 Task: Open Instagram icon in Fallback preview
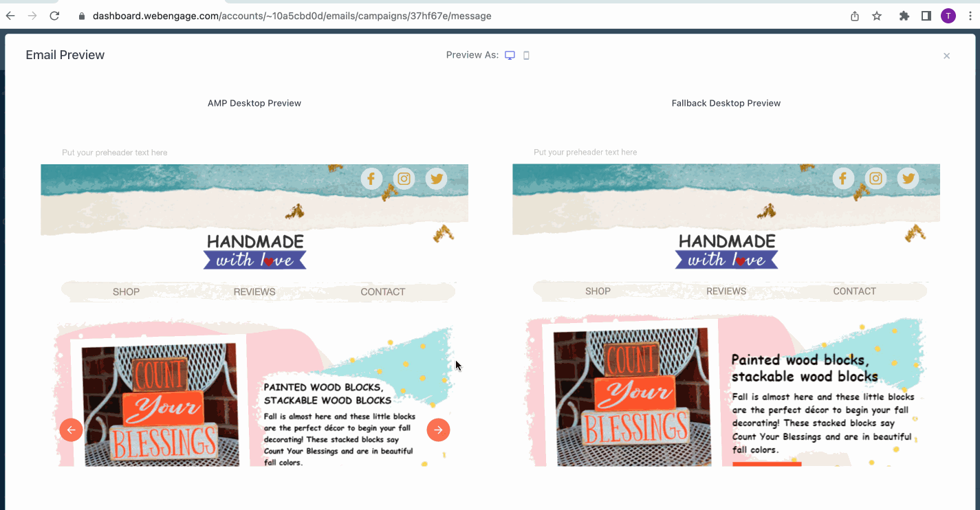(x=875, y=179)
